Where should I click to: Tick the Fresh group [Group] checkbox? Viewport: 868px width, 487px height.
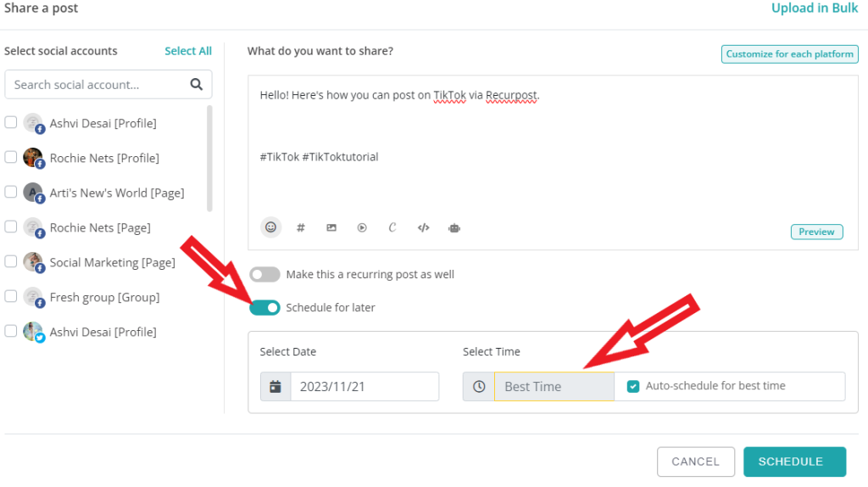click(11, 296)
